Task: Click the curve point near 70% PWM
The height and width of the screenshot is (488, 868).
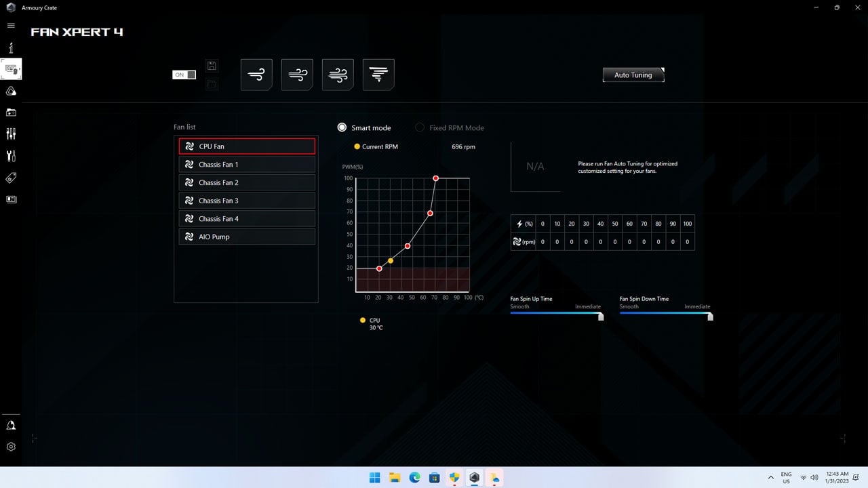Action: click(x=430, y=213)
